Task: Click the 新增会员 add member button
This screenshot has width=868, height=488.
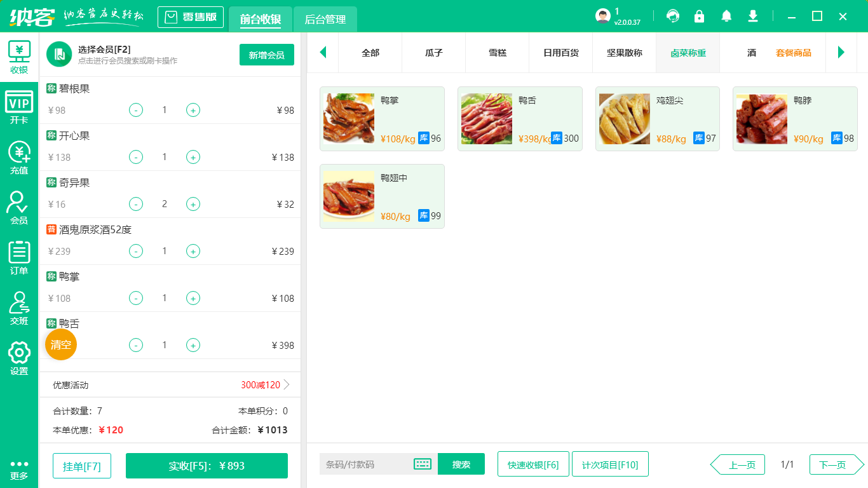Action: 266,55
